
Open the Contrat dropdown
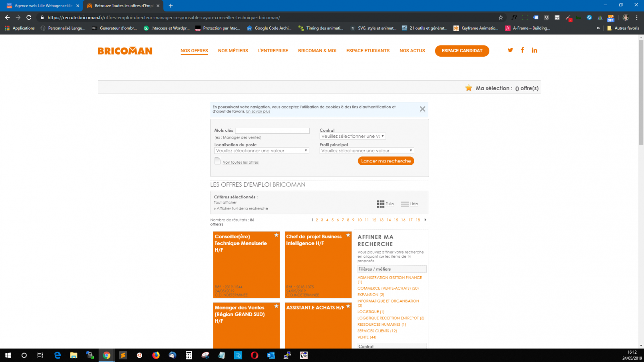coord(353,136)
